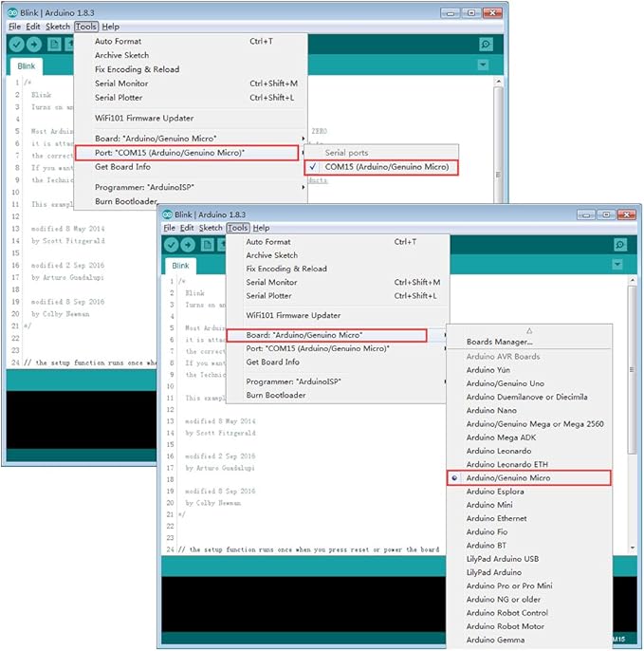This screenshot has width=644, height=651.
Task: Select Arduino Nano board
Action: [529, 411]
